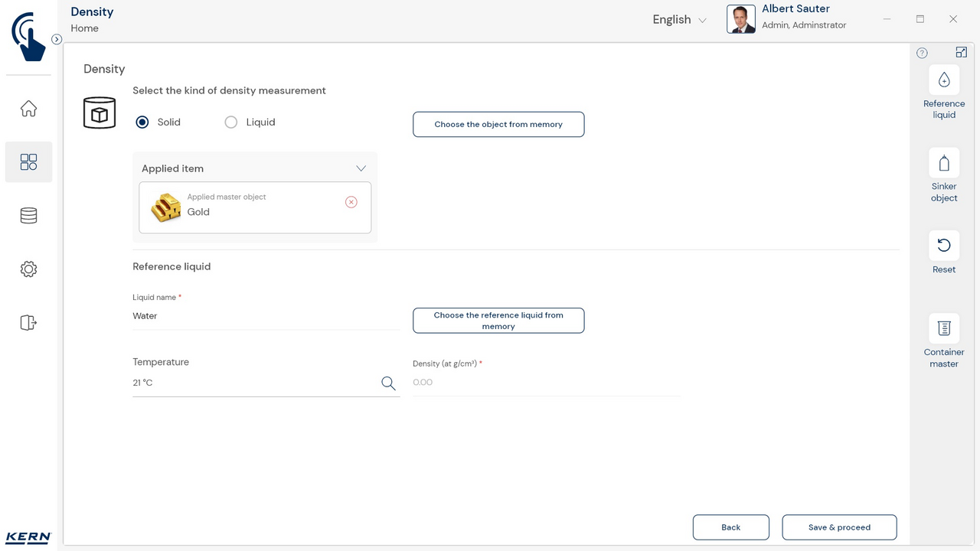Click the Density value input field
This screenshot has height=551, width=980.
545,383
